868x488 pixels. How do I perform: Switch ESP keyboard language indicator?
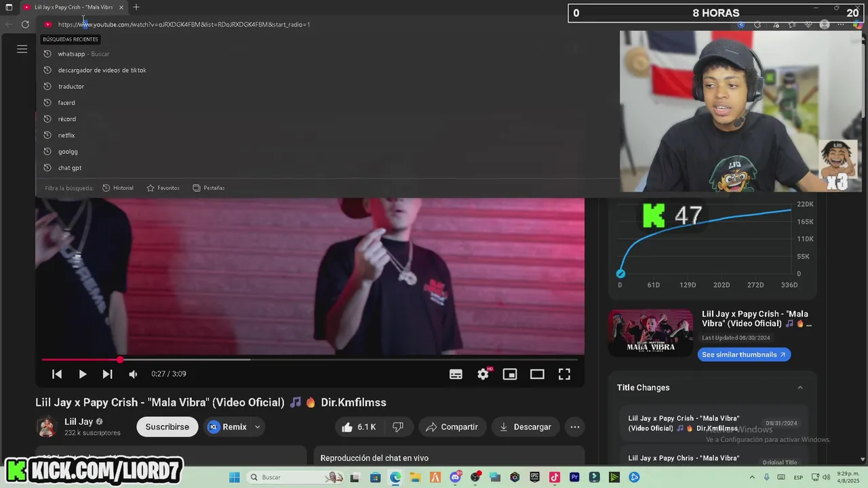(x=798, y=477)
